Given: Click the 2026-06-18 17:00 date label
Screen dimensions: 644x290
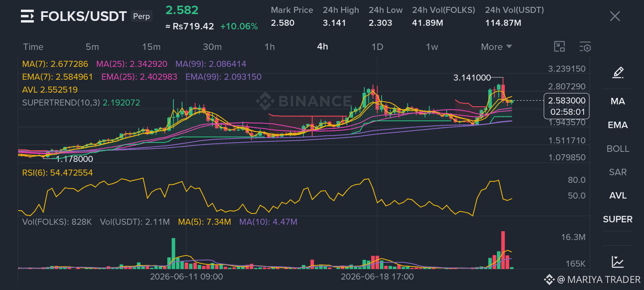Looking at the screenshot, I should tap(377, 277).
